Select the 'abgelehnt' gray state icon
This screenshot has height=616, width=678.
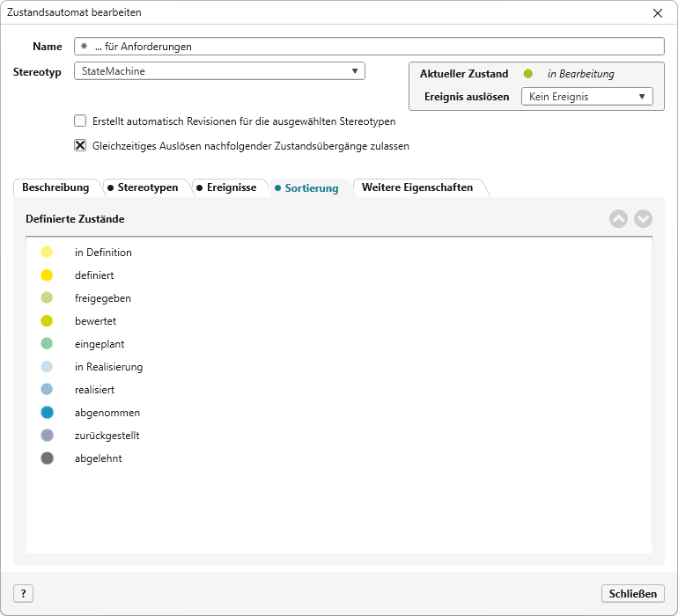coord(47,458)
